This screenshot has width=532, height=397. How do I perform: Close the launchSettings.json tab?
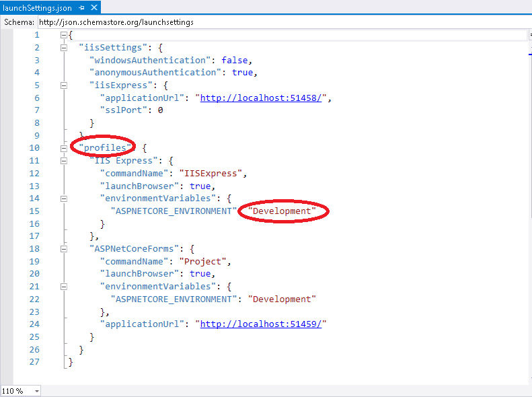pyautogui.click(x=93, y=8)
